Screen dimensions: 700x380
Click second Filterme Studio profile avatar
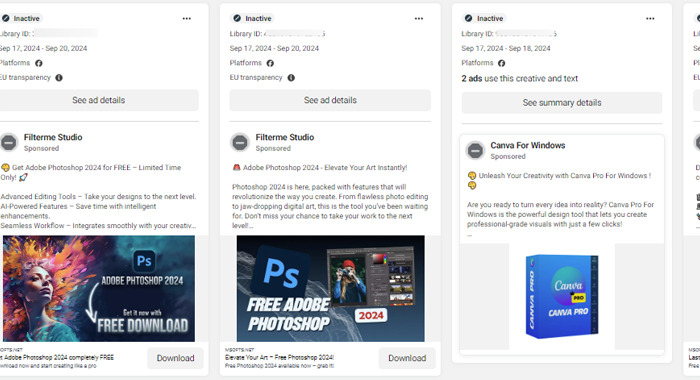(x=240, y=142)
